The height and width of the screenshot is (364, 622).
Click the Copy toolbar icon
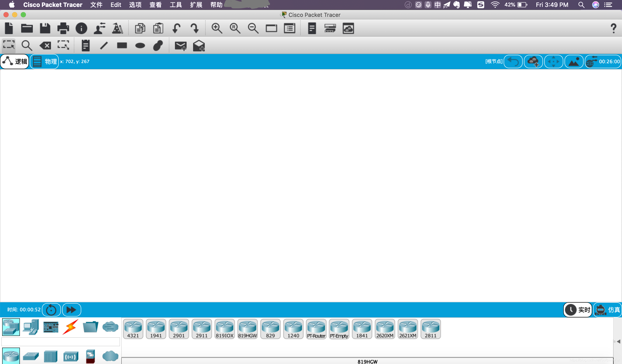click(x=140, y=28)
